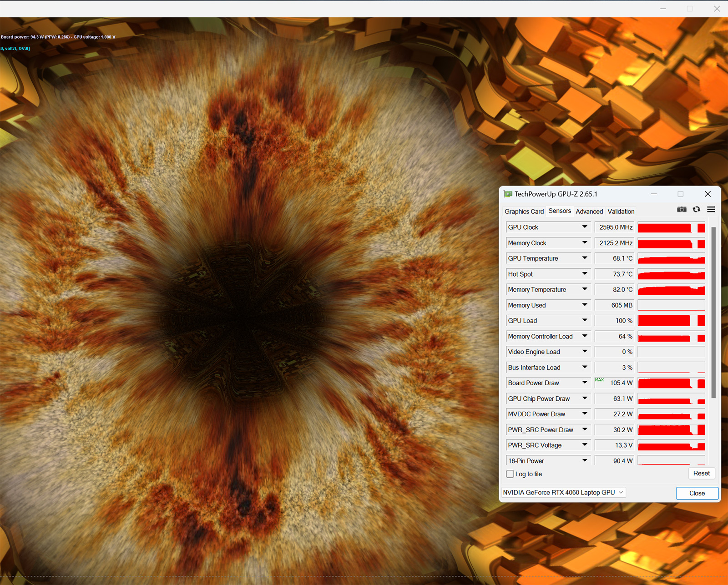Viewport: 728px width, 585px height.
Task: Open the Hot Spot sensor dropdown
Action: pyautogui.click(x=585, y=274)
